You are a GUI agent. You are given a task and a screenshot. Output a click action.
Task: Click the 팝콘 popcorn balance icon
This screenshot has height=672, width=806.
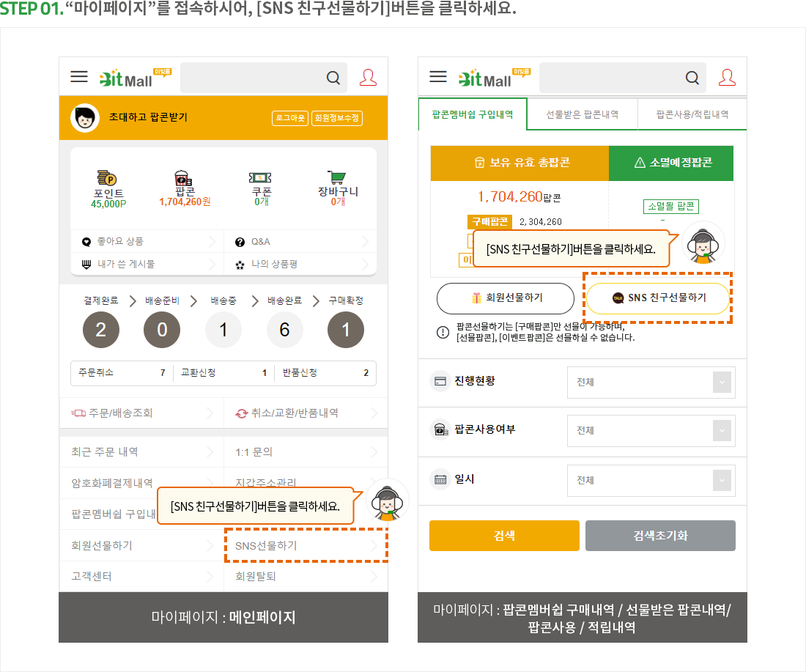184,177
